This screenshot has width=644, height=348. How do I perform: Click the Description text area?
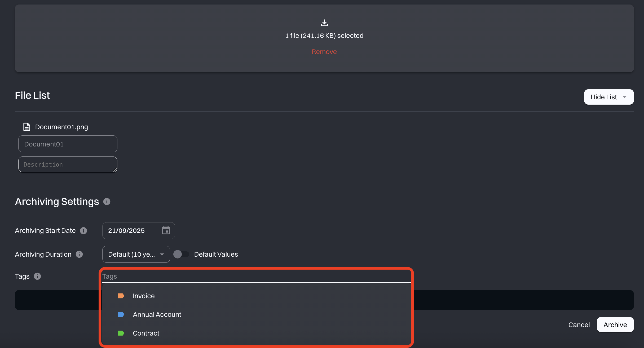(68, 164)
